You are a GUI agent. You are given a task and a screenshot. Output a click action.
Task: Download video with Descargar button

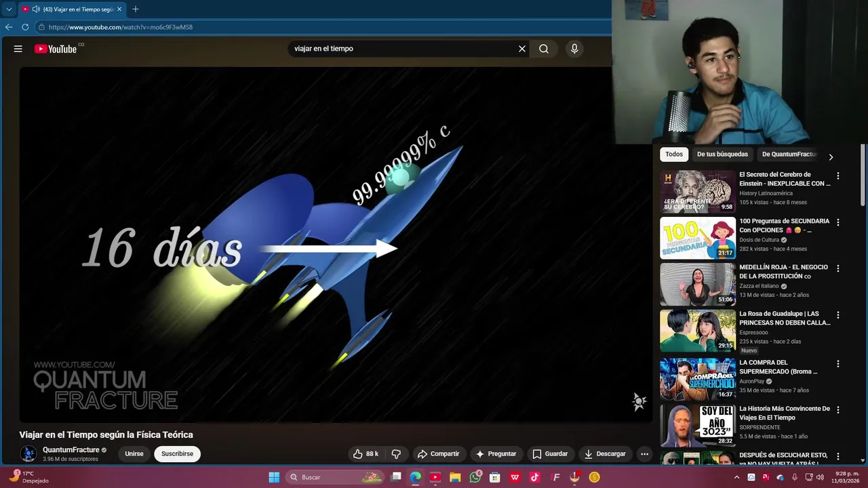(605, 454)
